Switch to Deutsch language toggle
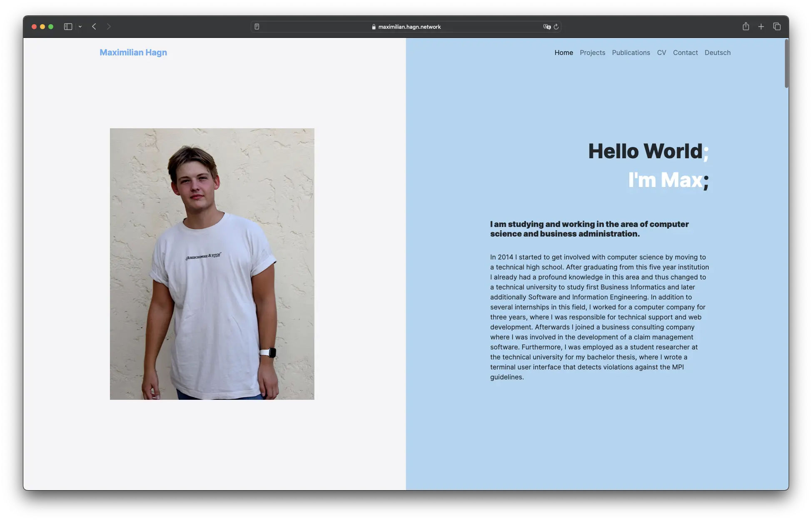Viewport: 812px width, 521px height. [717, 53]
